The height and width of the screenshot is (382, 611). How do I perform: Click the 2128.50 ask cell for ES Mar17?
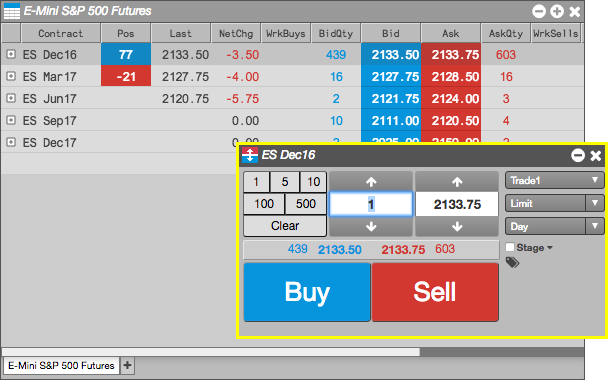click(x=451, y=76)
